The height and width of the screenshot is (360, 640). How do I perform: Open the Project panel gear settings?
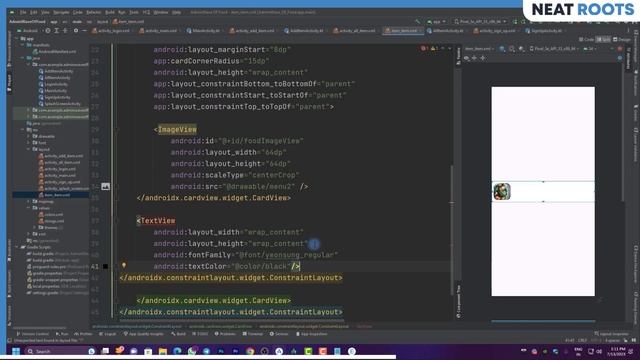(76, 31)
